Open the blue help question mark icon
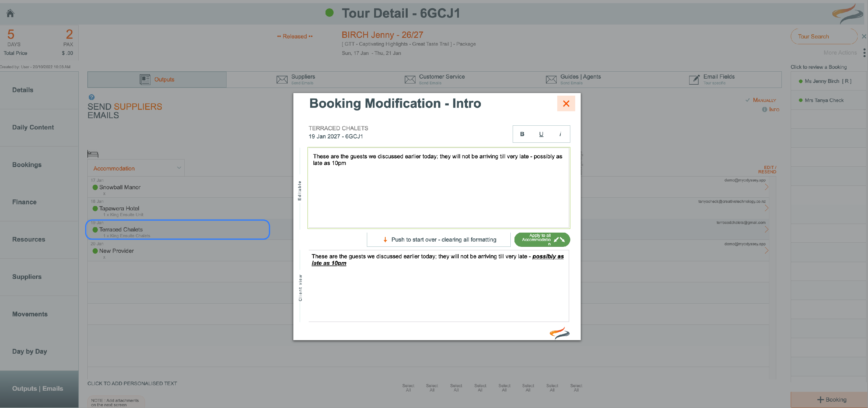 92,97
